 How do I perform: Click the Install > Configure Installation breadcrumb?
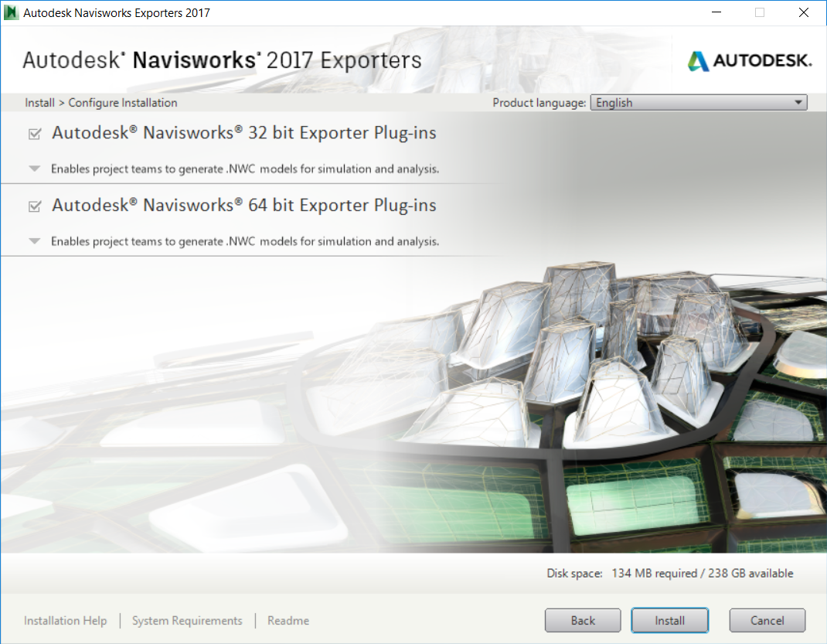[x=100, y=103]
